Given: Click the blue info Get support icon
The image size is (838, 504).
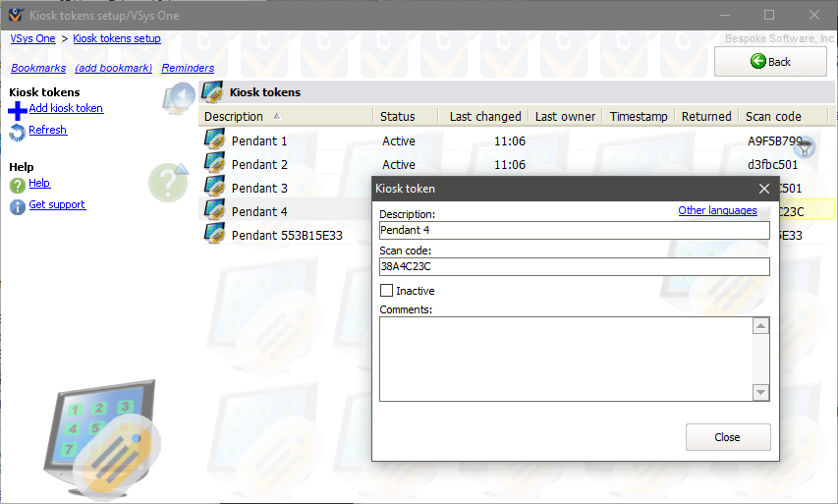Looking at the screenshot, I should [x=17, y=206].
